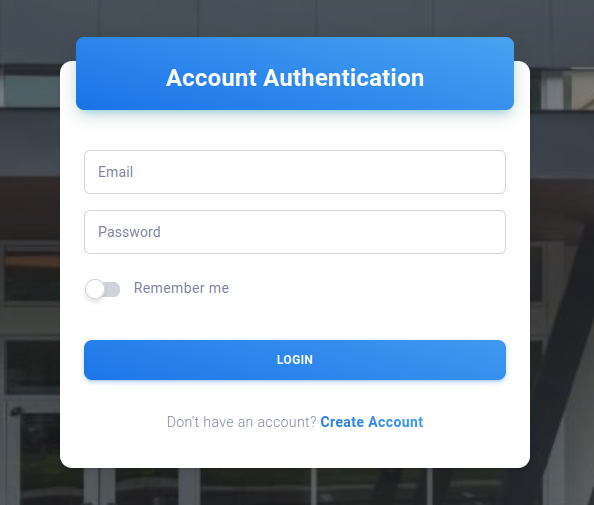Click the LOGIN text on blue button
The image size is (594, 505).
[295, 360]
